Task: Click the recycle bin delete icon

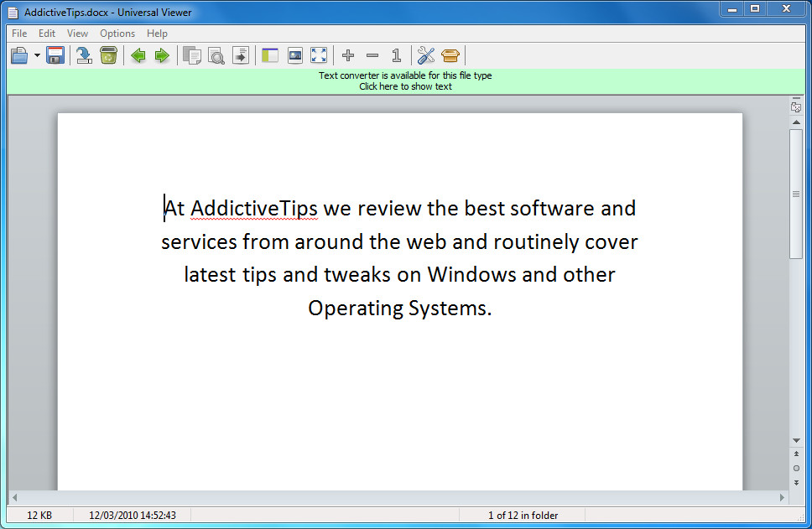Action: [108, 55]
